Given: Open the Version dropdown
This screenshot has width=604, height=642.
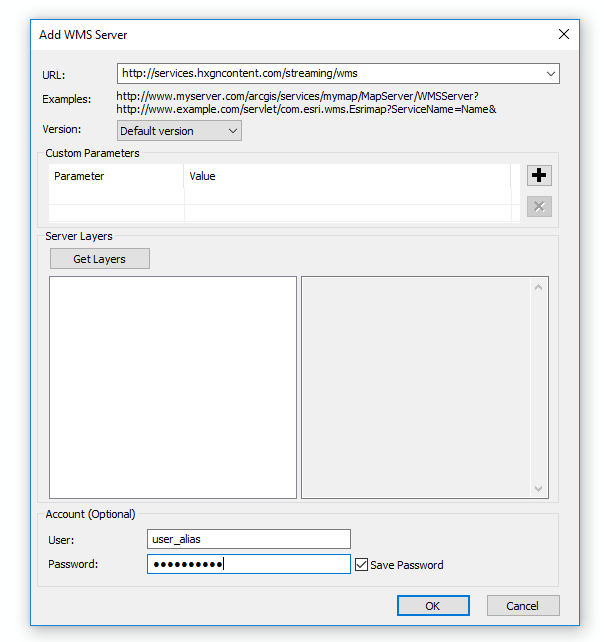Looking at the screenshot, I should point(179,131).
